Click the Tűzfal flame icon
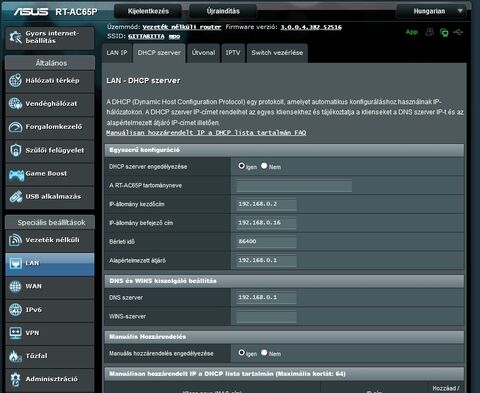 point(15,356)
